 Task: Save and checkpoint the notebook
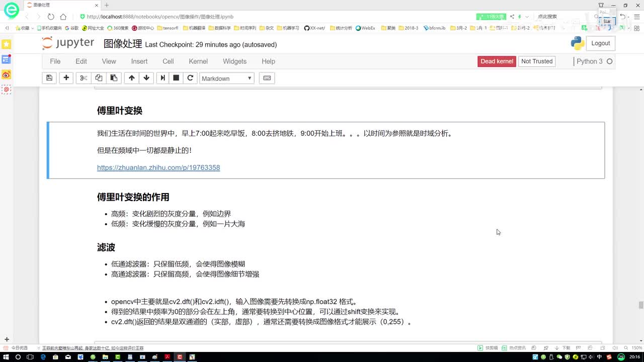[49, 78]
